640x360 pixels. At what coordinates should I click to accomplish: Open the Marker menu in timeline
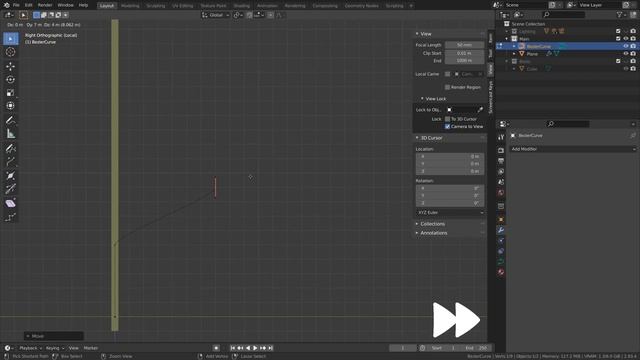click(91, 348)
